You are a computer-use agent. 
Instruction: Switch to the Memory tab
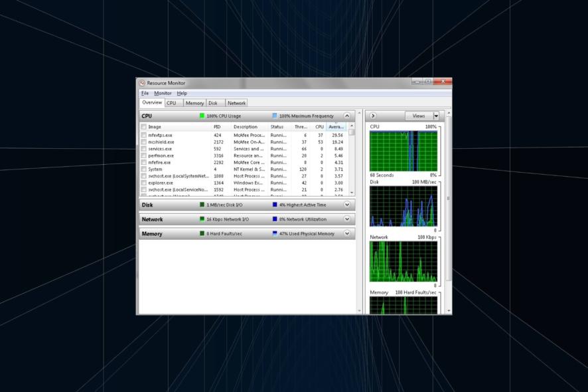[x=194, y=103]
